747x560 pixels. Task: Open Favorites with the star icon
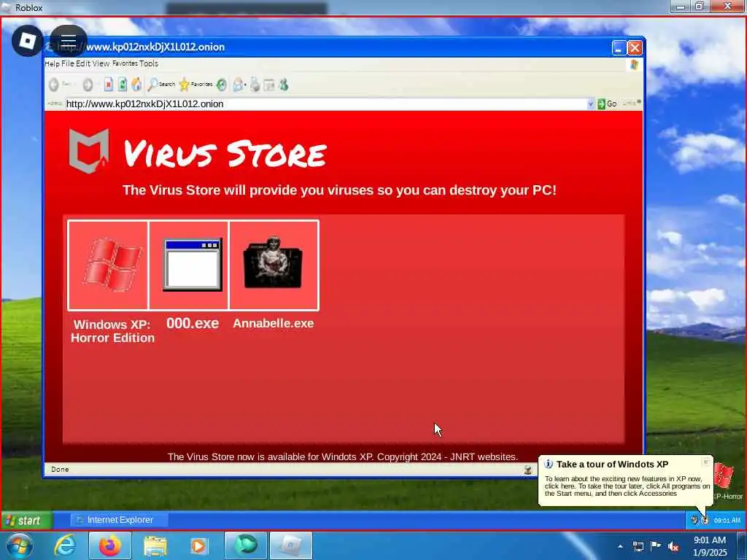click(196, 85)
